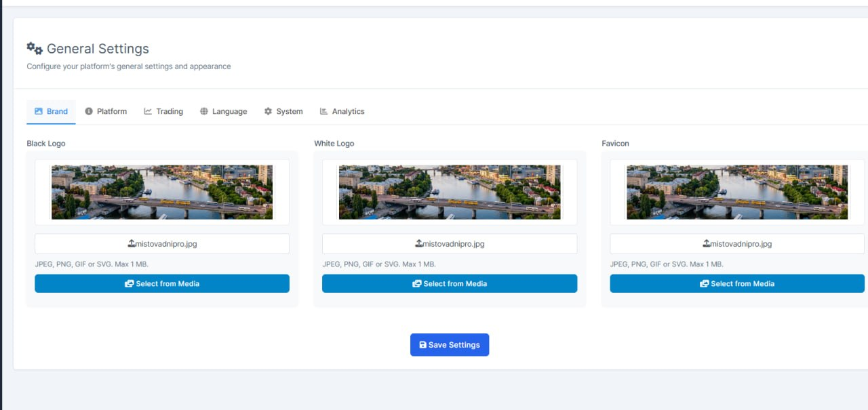Choose file in White Logo upload field
This screenshot has width=868, height=410.
tap(450, 244)
